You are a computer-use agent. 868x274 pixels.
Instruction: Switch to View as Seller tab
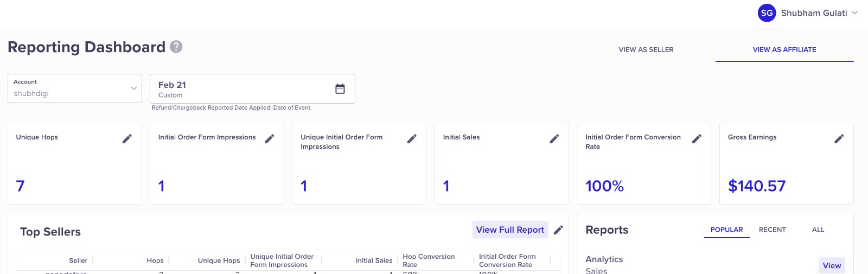[646, 49]
